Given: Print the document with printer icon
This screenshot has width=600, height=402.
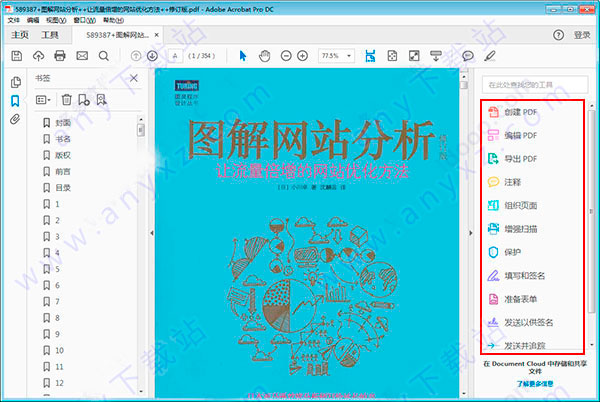Looking at the screenshot, I should coord(60,56).
